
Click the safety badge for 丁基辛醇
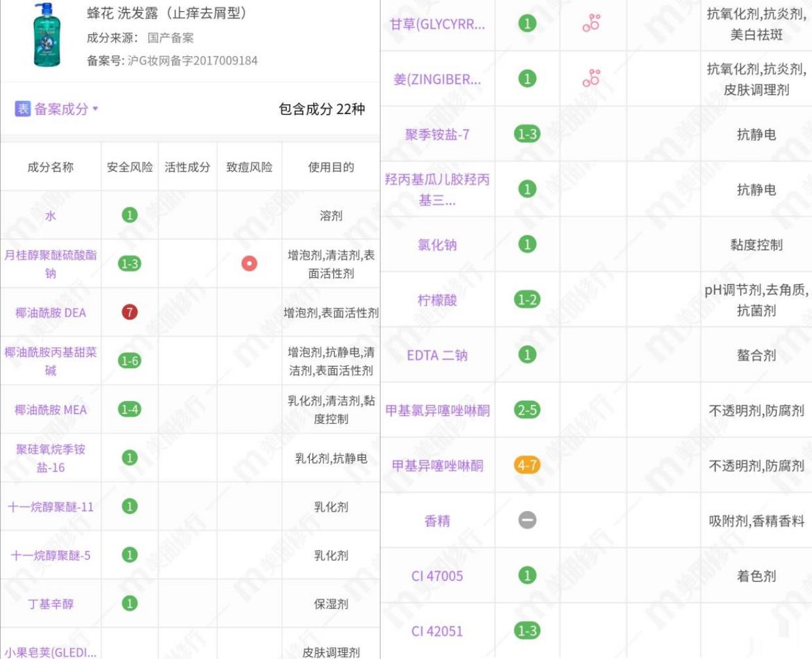[130, 603]
